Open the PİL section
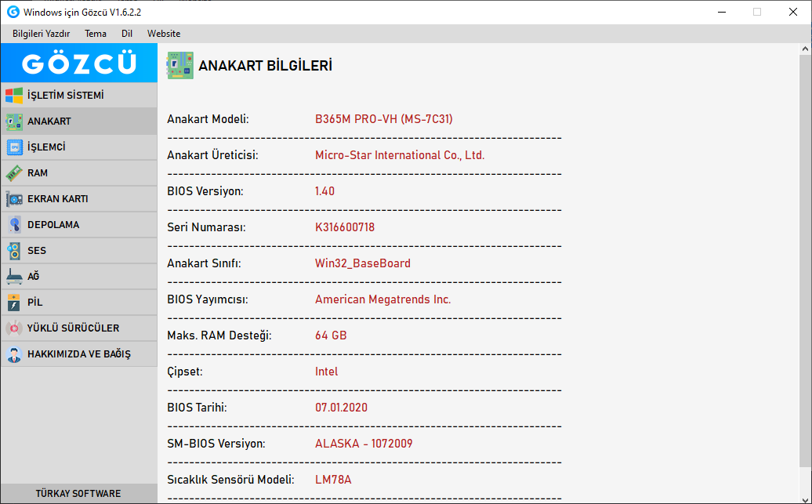The height and width of the screenshot is (504, 812). click(x=78, y=303)
